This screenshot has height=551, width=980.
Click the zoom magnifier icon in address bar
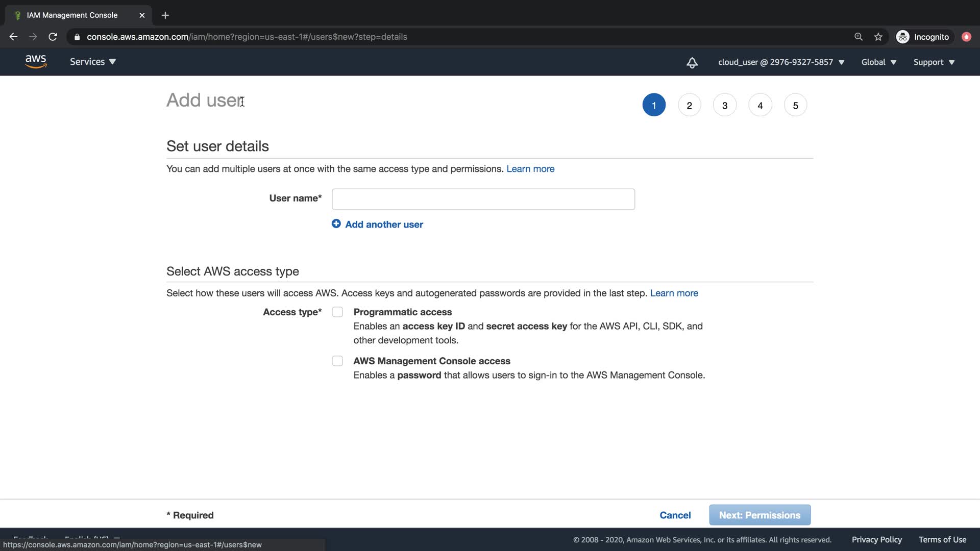coord(859,37)
